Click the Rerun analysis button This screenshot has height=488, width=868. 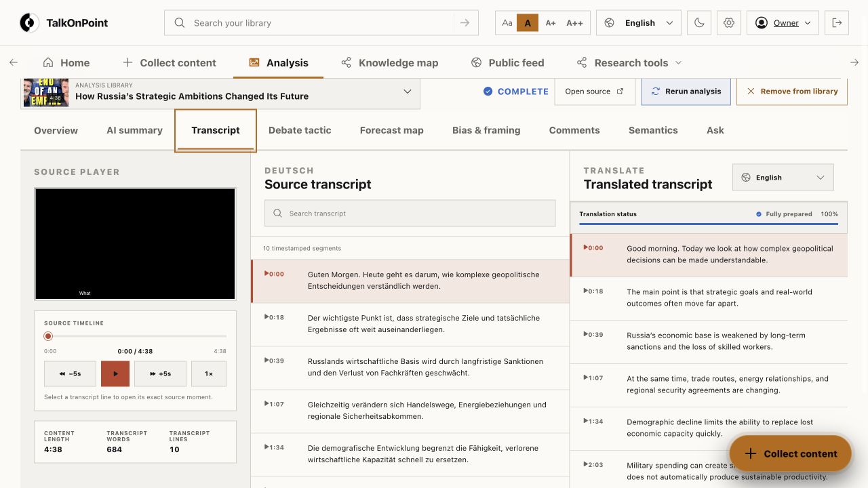(x=686, y=91)
